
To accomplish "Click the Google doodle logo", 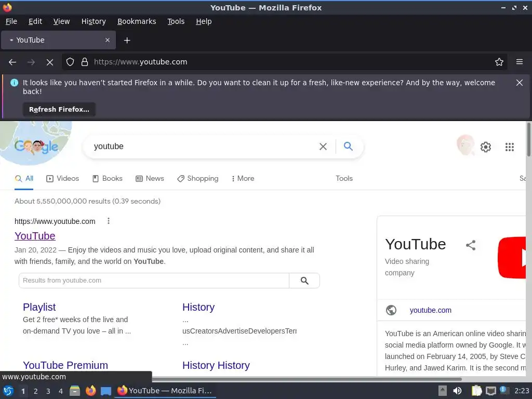I will (x=36, y=146).
